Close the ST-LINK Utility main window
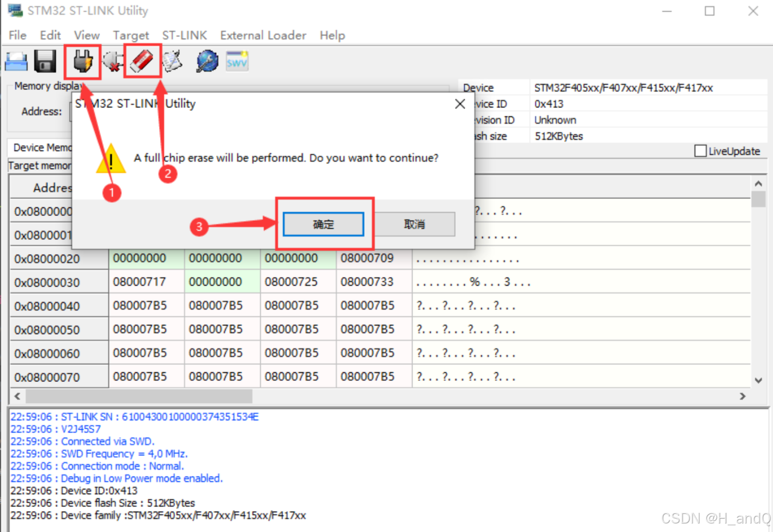773x532 pixels. [753, 11]
